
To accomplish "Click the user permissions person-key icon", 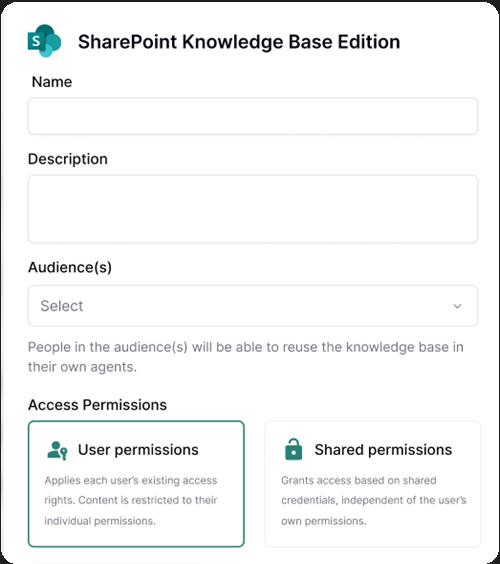I will 57,450.
